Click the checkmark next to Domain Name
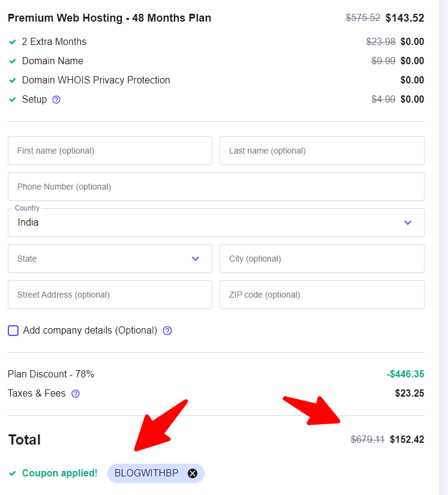The height and width of the screenshot is (495, 448). tap(13, 61)
